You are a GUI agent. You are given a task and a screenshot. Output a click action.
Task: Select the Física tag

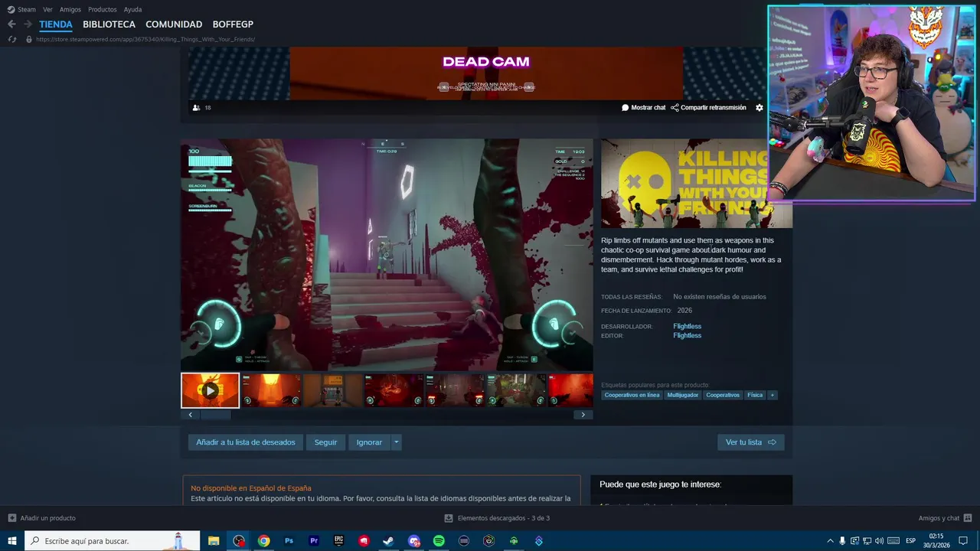pos(755,395)
